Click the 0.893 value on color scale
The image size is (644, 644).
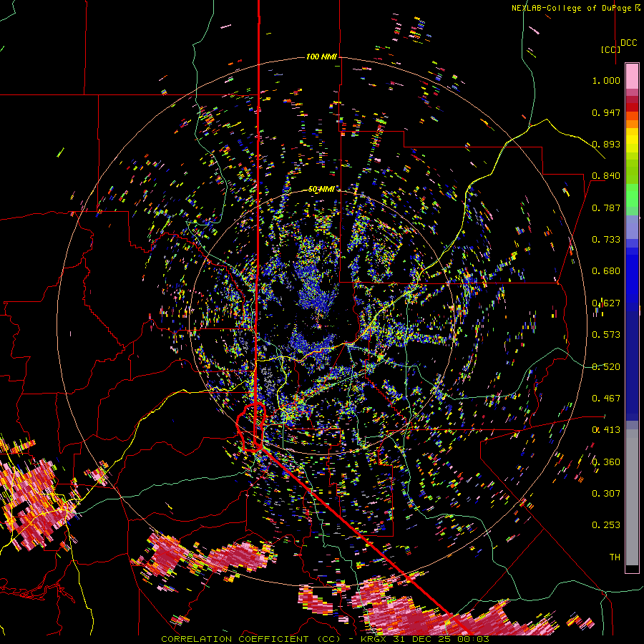point(606,144)
